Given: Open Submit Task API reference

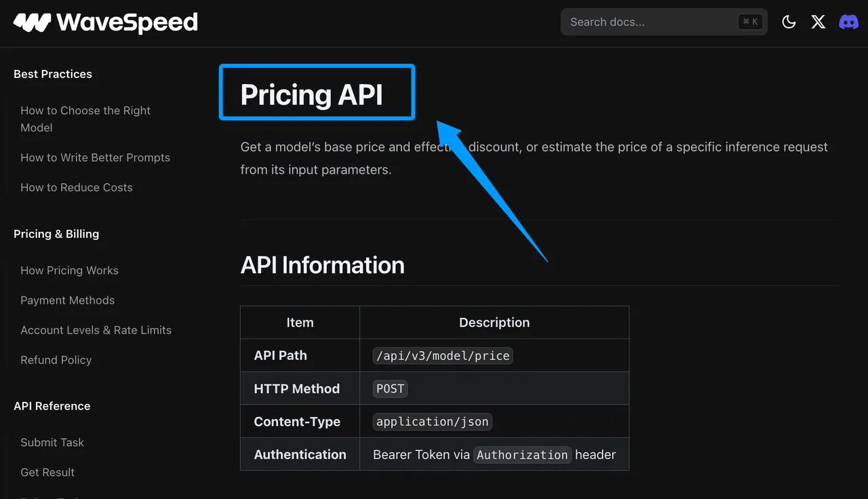Looking at the screenshot, I should [x=52, y=442].
